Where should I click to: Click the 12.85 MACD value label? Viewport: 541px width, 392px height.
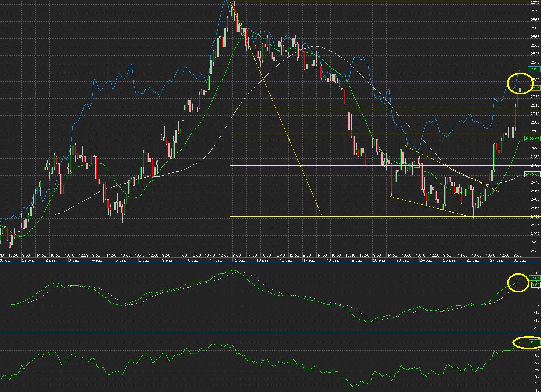[x=535, y=278]
